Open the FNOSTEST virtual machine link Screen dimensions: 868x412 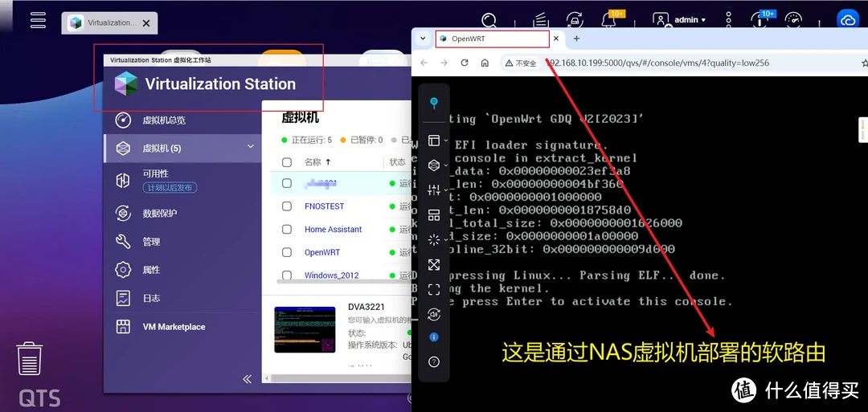pyautogui.click(x=325, y=206)
